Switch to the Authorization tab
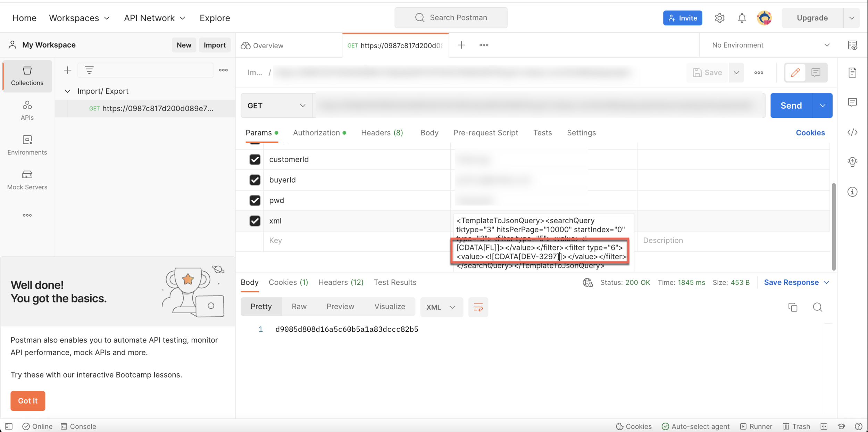This screenshot has width=868, height=432. click(319, 133)
